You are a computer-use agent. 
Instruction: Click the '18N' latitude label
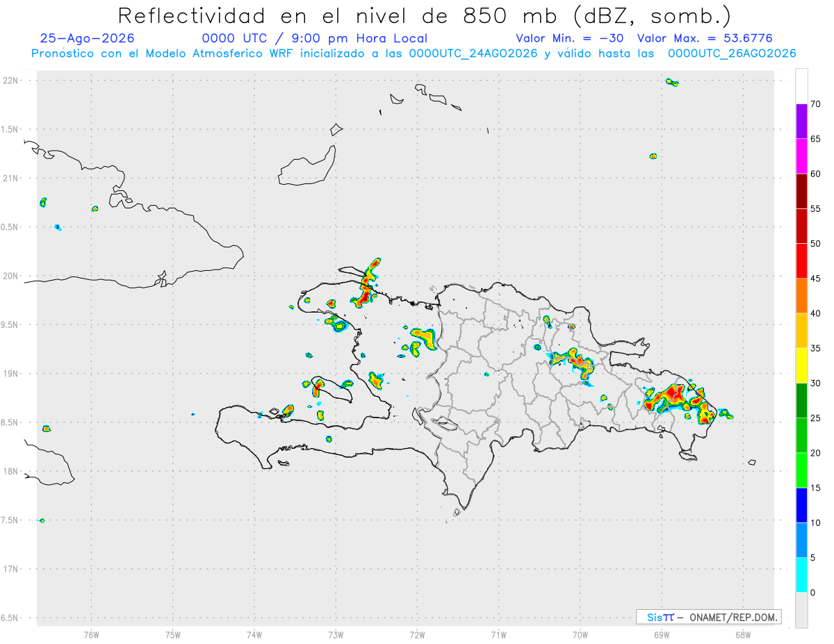tap(10, 471)
